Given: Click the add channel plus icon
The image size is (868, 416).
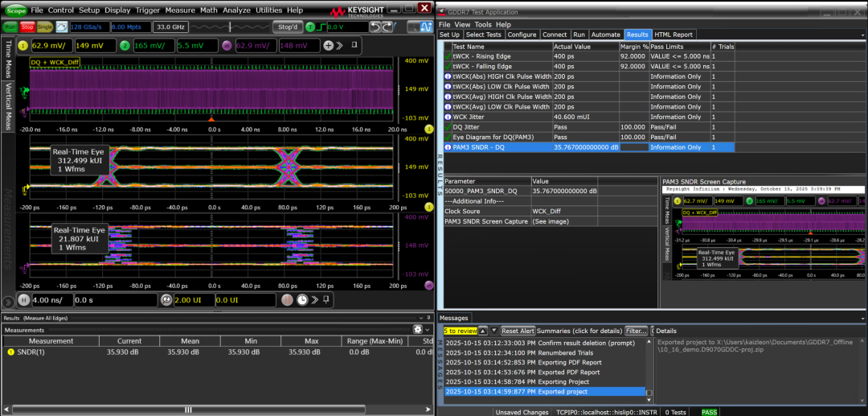Looking at the screenshot, I should [x=328, y=45].
